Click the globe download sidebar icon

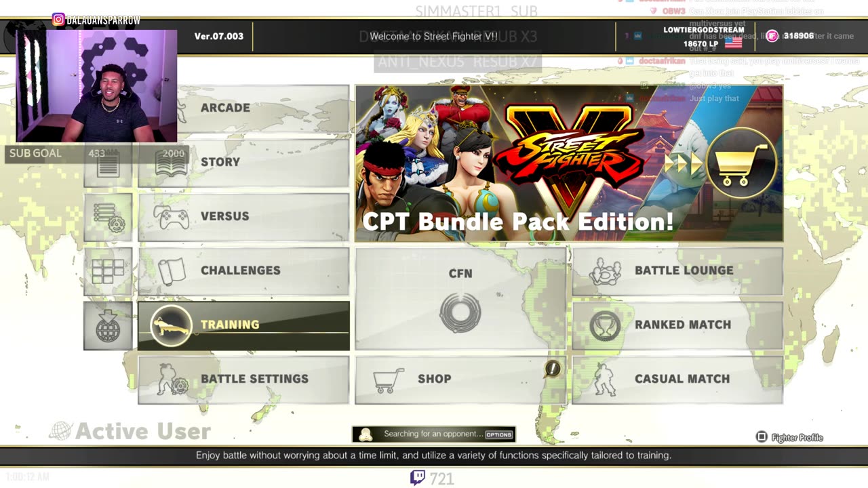(108, 326)
